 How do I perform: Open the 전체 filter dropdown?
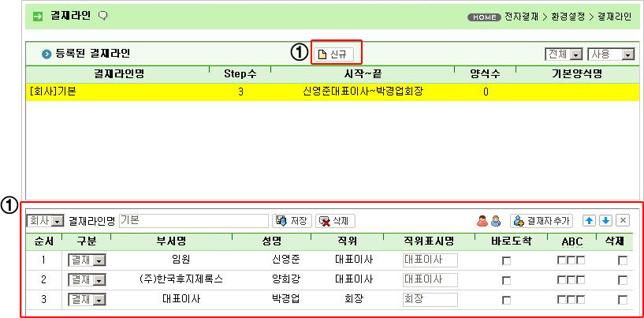coord(563,54)
